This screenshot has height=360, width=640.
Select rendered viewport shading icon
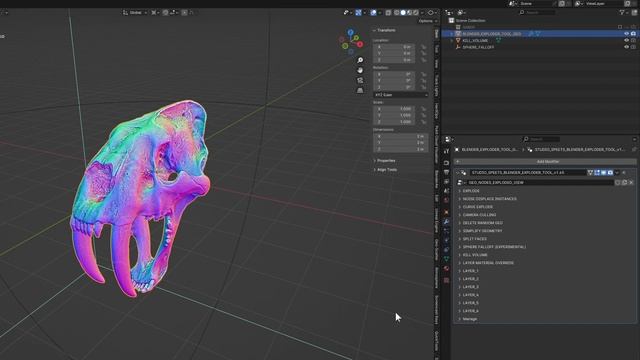pyautogui.click(x=416, y=13)
